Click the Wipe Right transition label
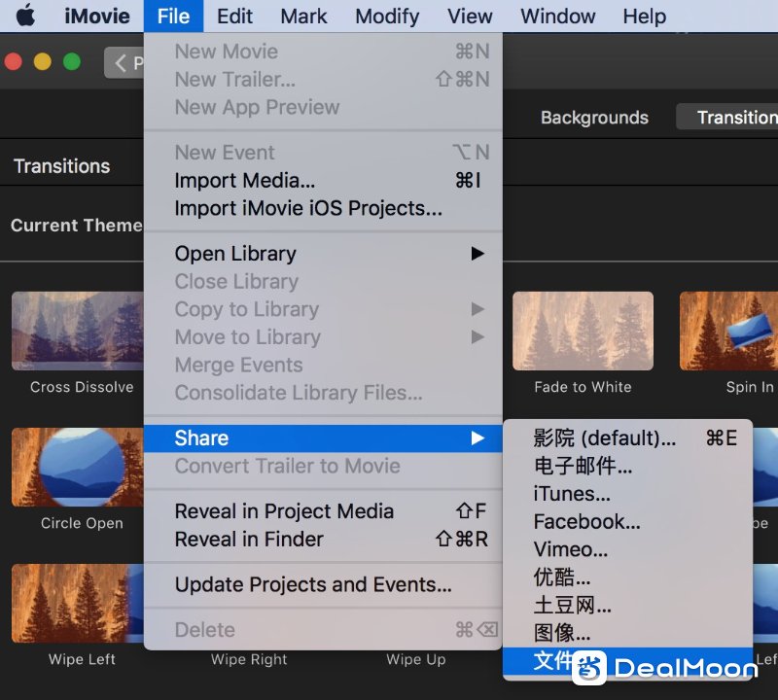Image resolution: width=778 pixels, height=700 pixels. point(249,659)
